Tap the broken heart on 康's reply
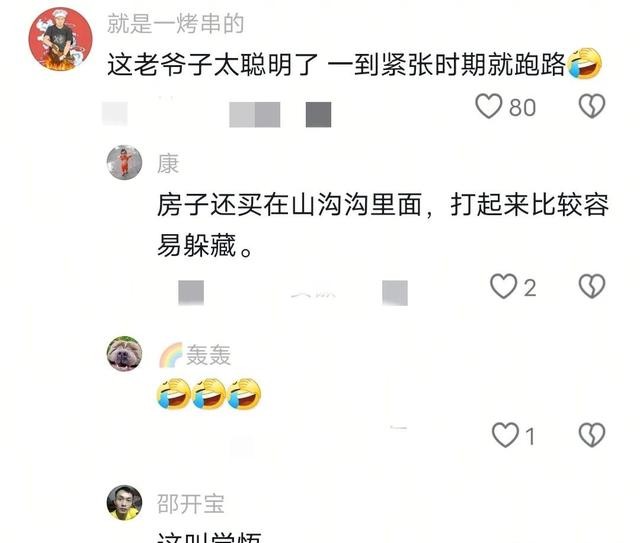This screenshot has width=640, height=543. point(592,286)
